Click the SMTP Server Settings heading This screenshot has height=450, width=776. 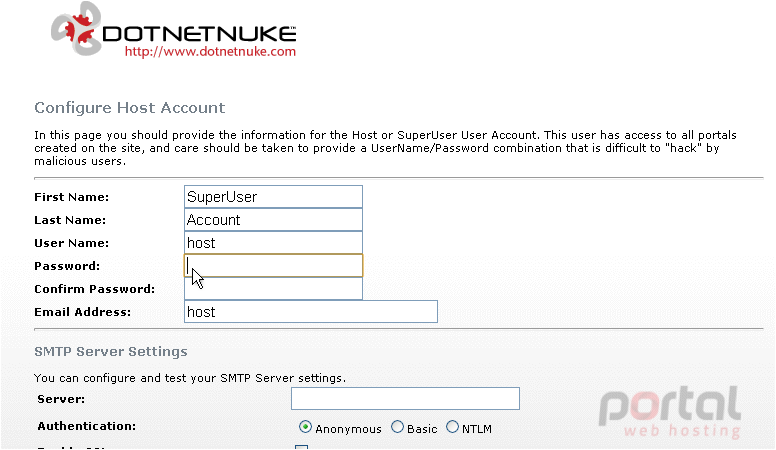[x=111, y=351]
